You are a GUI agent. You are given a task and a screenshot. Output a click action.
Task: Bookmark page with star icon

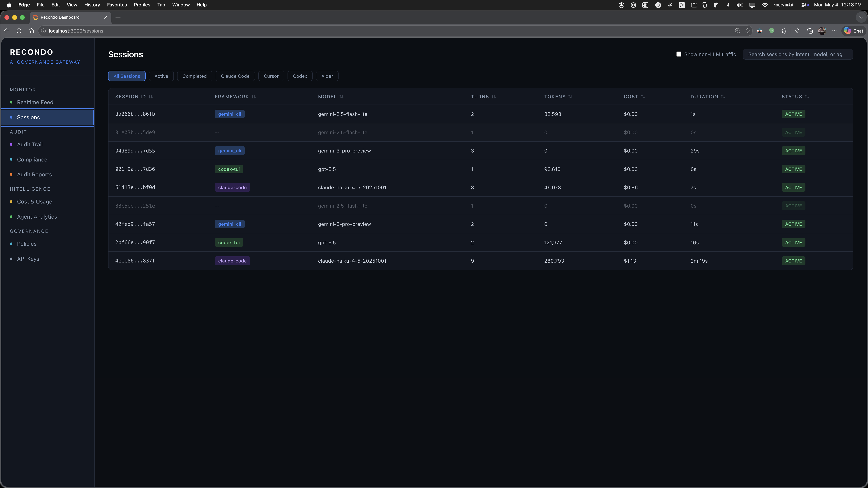click(747, 31)
